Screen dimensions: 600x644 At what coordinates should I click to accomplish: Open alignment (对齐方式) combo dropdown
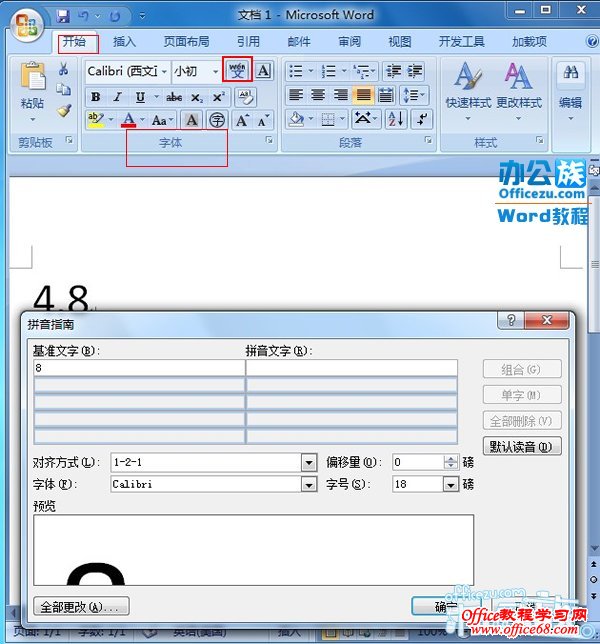(308, 463)
